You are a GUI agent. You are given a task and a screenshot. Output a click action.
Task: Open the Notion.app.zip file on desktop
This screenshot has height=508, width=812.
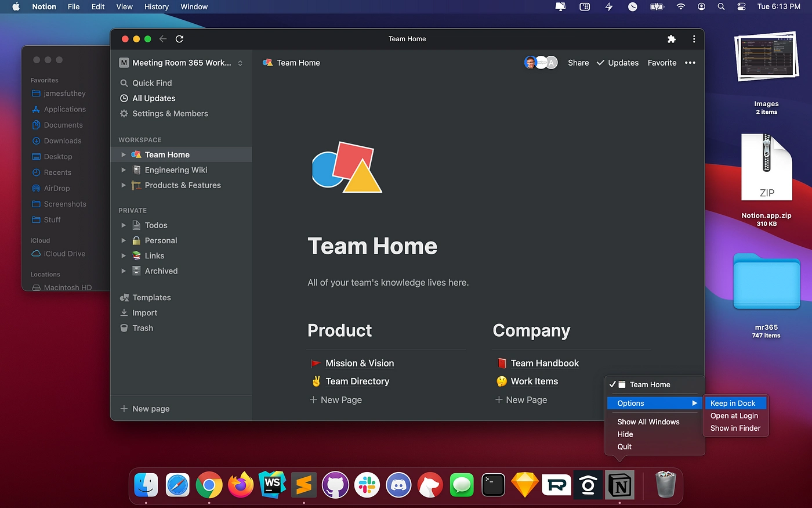[x=766, y=168]
